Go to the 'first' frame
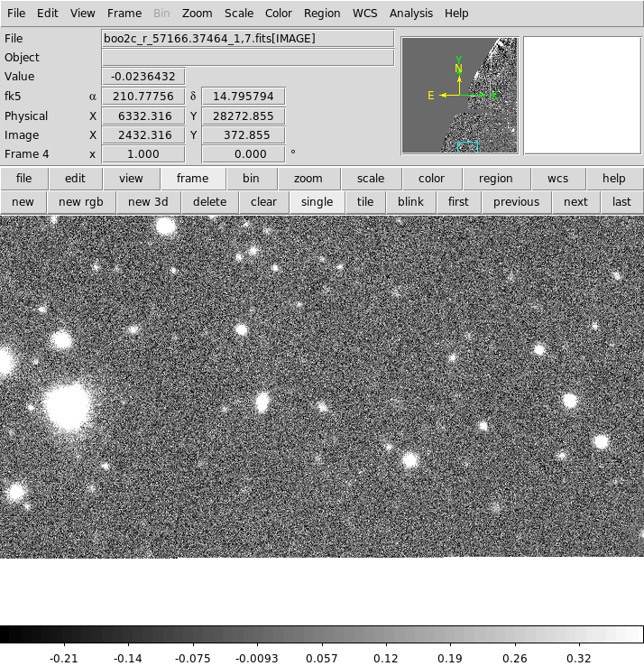This screenshot has width=644, height=666. pyautogui.click(x=458, y=202)
